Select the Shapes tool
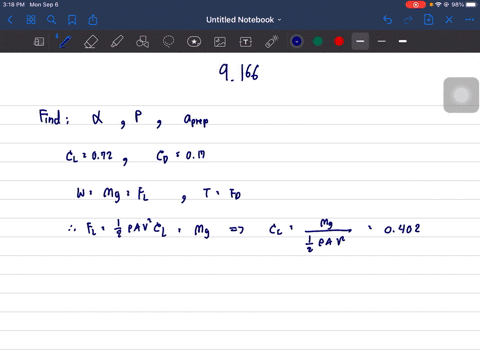The image size is (480, 360). [142, 42]
